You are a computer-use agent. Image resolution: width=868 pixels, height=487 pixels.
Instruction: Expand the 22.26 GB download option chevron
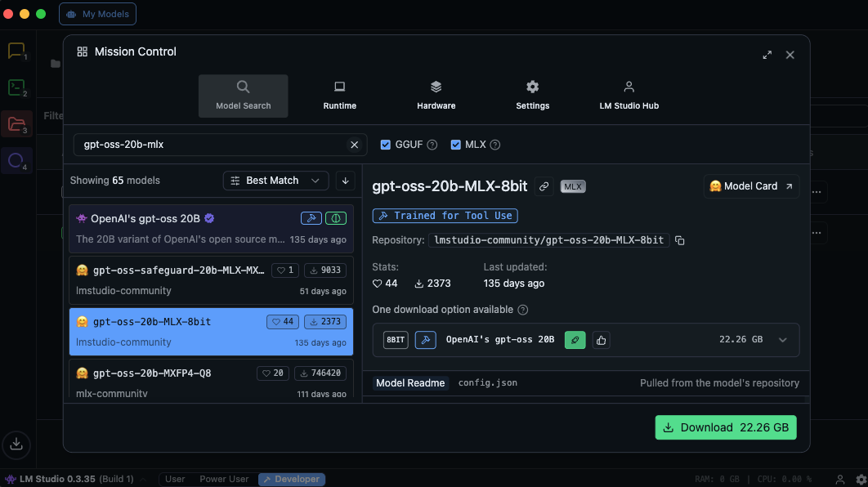point(783,340)
